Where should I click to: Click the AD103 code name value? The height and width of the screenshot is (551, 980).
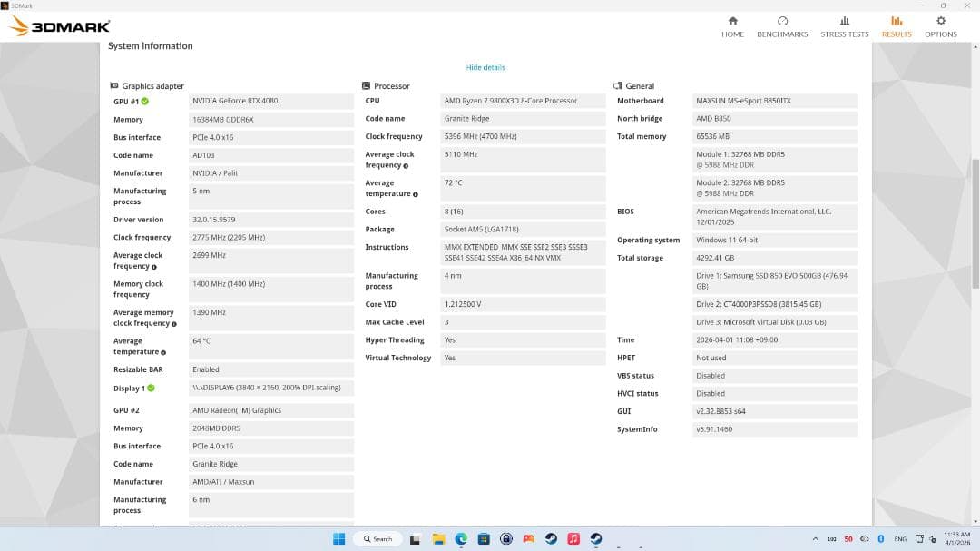pyautogui.click(x=271, y=155)
